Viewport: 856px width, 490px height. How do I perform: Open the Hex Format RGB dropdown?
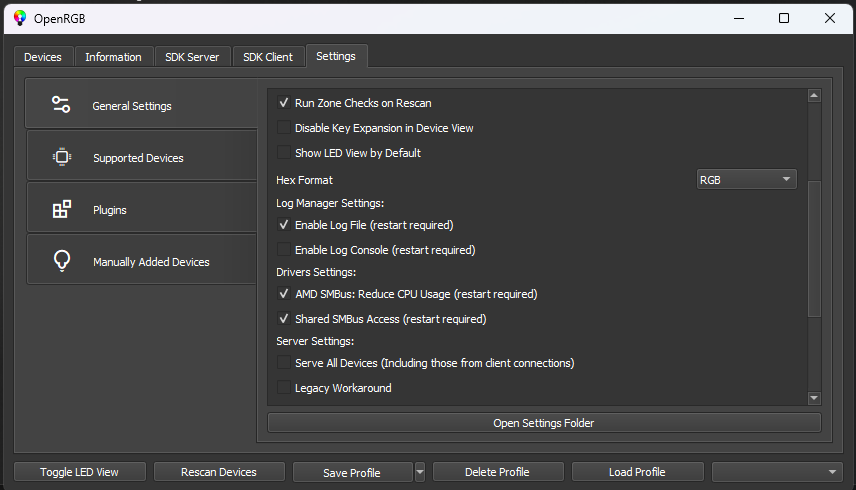click(x=746, y=180)
